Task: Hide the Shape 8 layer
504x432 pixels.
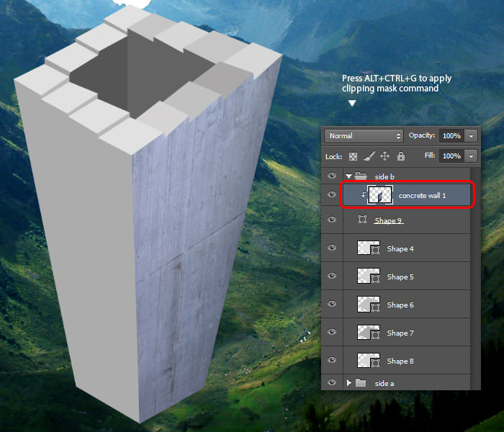Action: click(x=332, y=360)
